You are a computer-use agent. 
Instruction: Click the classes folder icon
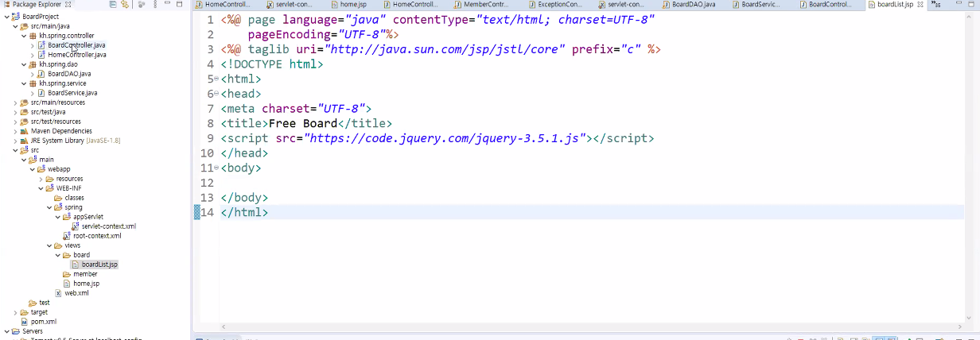tap(58, 198)
